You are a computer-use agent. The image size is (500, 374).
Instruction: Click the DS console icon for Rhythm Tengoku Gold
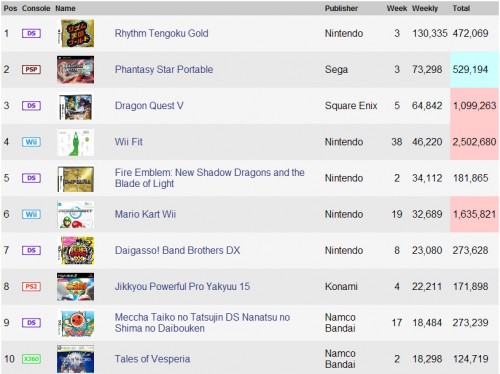tap(31, 33)
